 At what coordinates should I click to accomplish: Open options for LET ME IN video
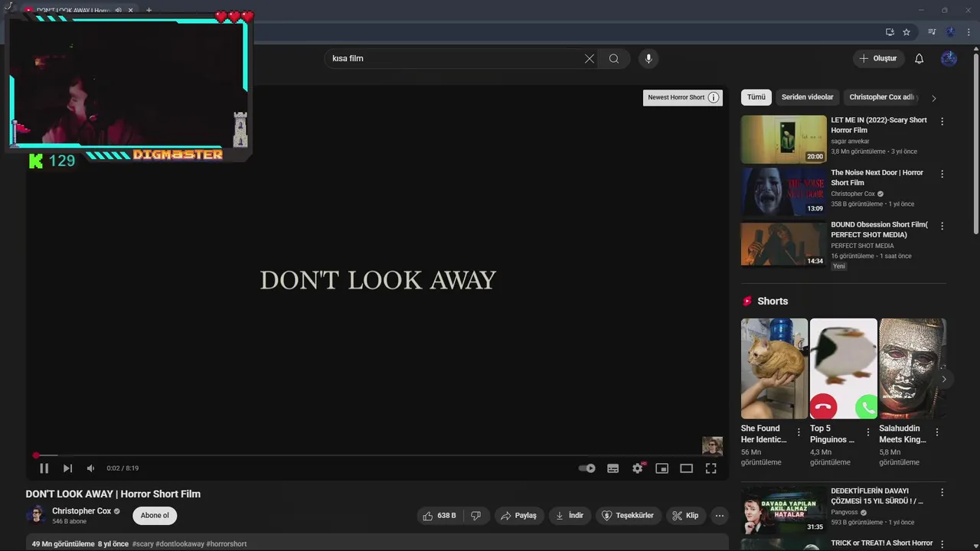coord(942,122)
